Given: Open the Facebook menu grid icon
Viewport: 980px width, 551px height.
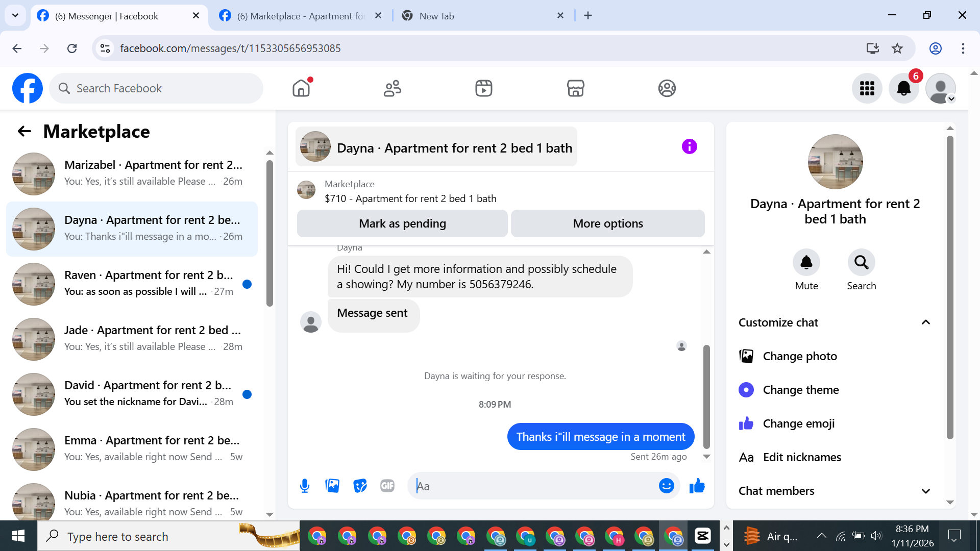Looking at the screenshot, I should point(867,88).
